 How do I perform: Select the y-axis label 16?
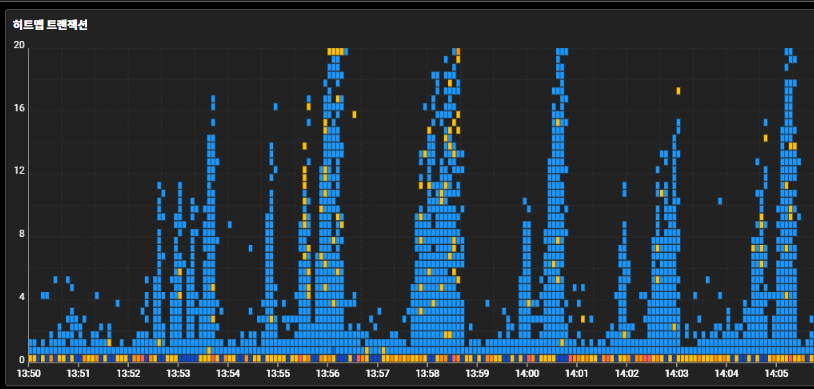(x=19, y=109)
